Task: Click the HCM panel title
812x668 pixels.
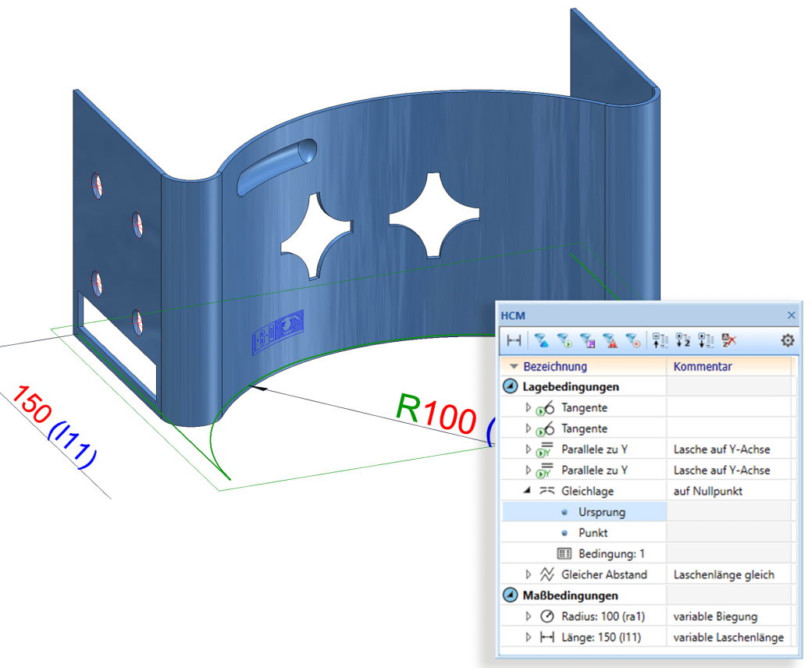Action: pyautogui.click(x=513, y=315)
